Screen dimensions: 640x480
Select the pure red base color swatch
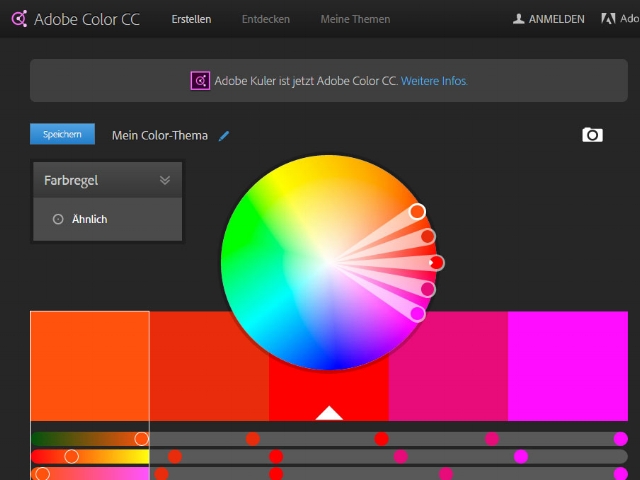[x=329, y=392]
